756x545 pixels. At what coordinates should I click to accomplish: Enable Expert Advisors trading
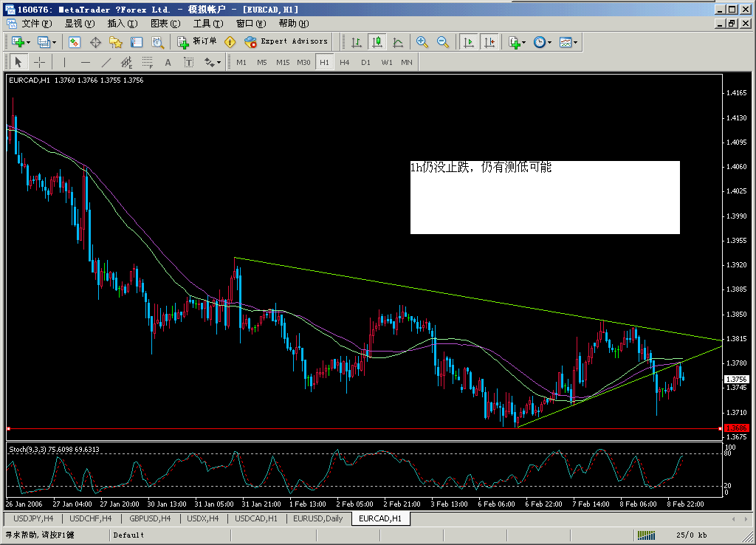point(288,42)
